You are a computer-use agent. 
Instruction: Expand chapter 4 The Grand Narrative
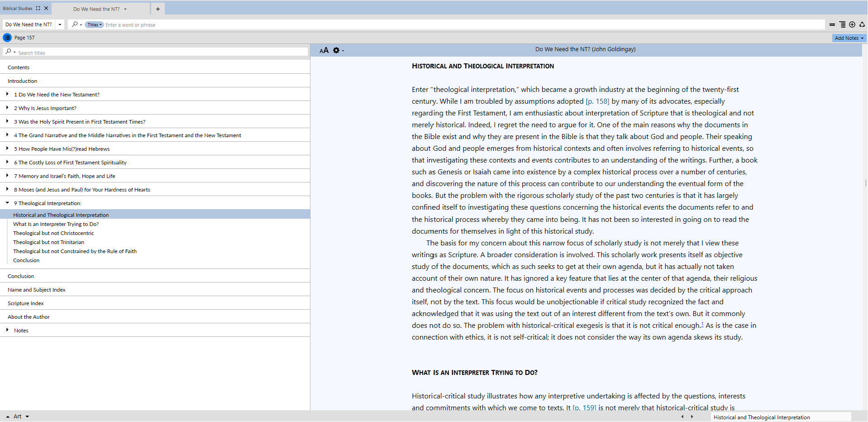(7, 135)
